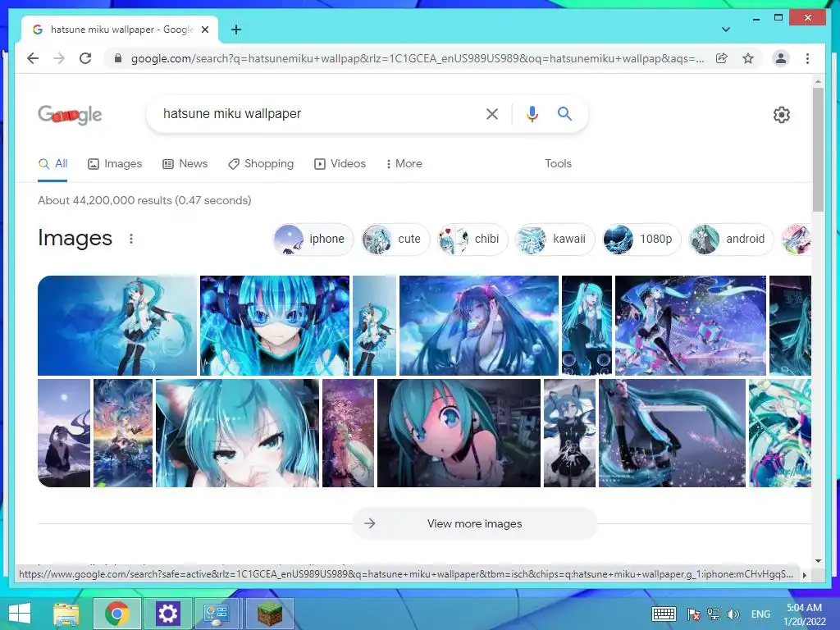Filter images by iphone chip

pos(313,239)
